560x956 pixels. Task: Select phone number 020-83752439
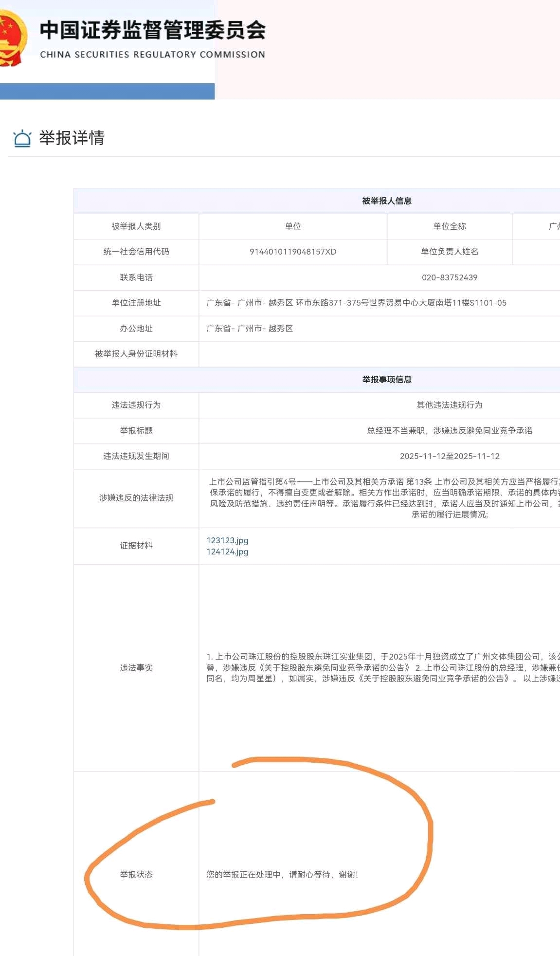tap(450, 277)
